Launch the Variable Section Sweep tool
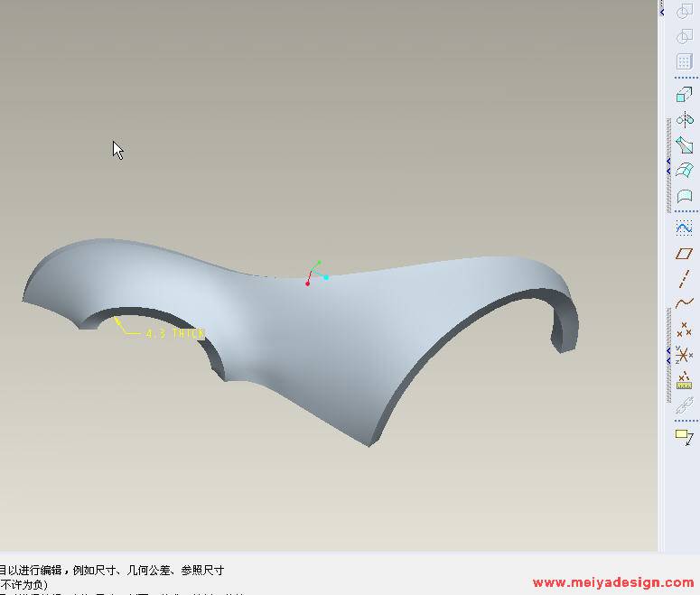This screenshot has width=700, height=595. point(685,144)
